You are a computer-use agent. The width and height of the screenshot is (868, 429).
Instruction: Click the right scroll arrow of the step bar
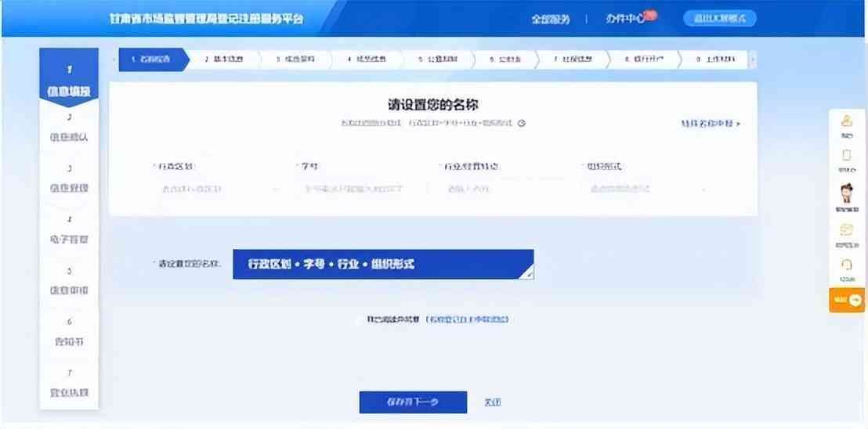click(x=753, y=59)
